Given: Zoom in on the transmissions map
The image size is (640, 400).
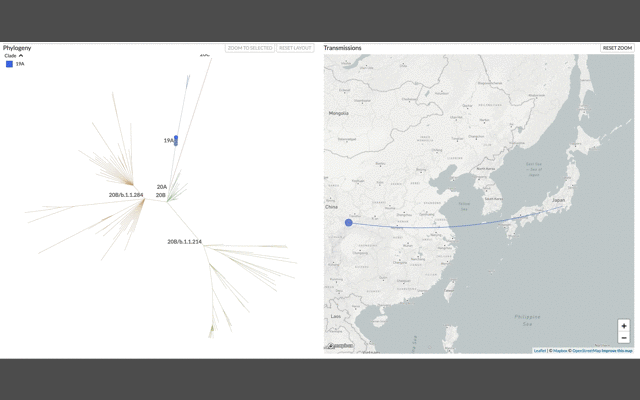Looking at the screenshot, I should (624, 326).
